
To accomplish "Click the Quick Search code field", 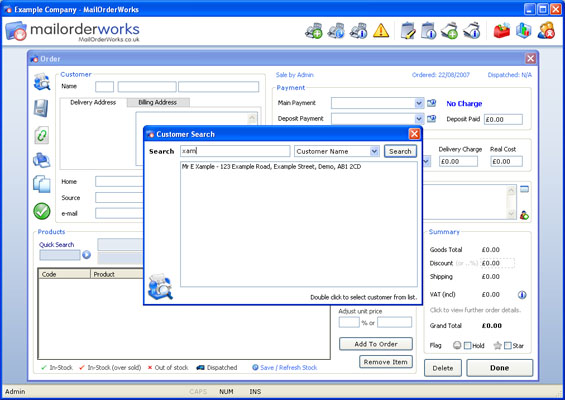I will (60, 255).
